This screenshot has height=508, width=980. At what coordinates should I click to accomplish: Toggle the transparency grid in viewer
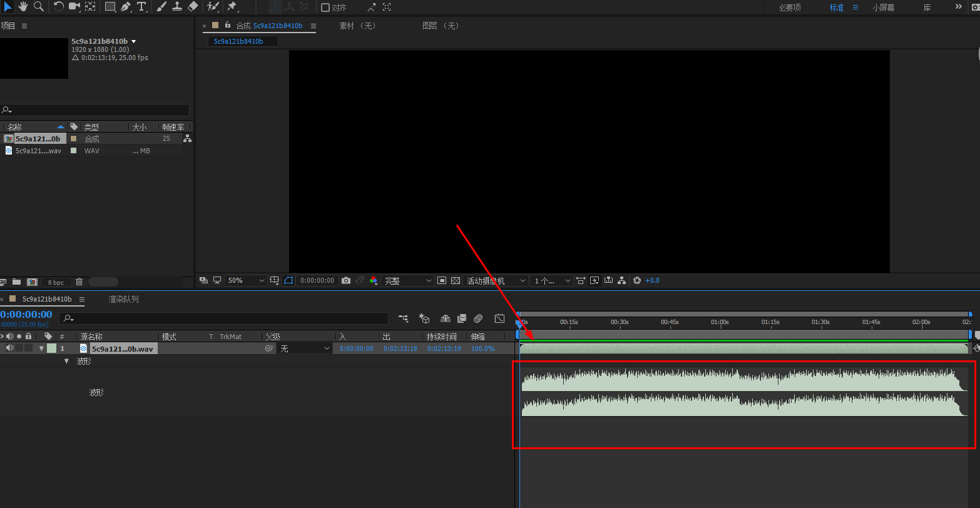456,281
